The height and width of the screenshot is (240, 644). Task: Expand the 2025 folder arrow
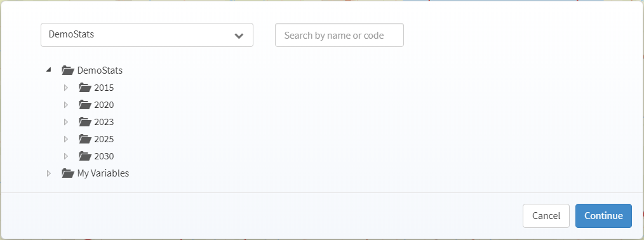coord(65,140)
